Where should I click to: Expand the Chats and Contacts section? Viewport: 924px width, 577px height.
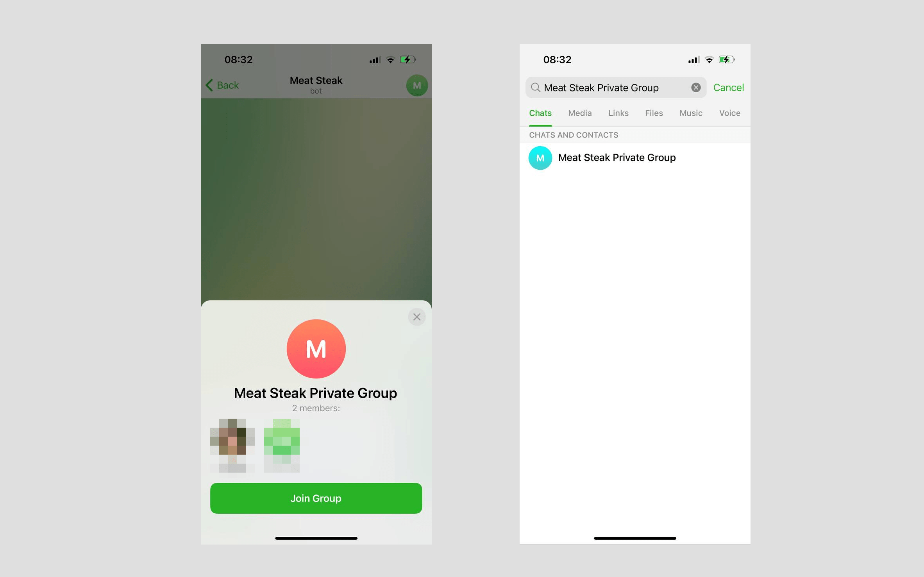(x=573, y=134)
